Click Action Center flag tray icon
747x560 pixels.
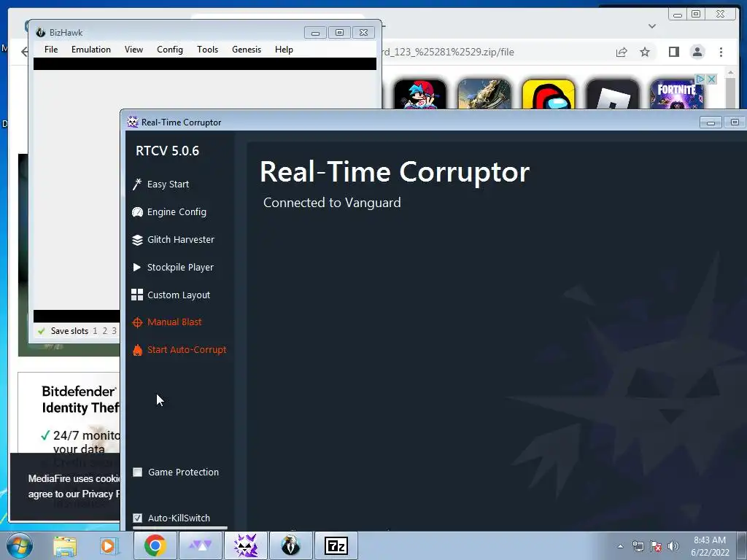tap(656, 546)
